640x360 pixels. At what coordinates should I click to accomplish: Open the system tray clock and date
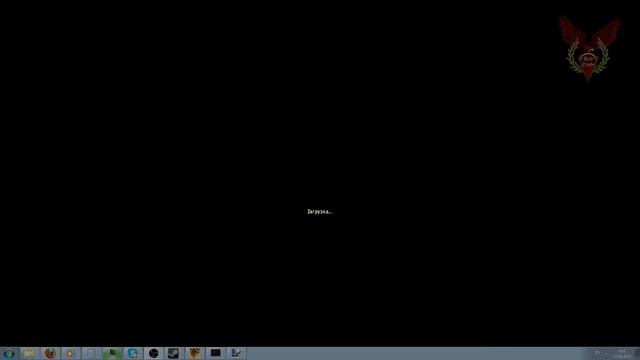point(622,354)
